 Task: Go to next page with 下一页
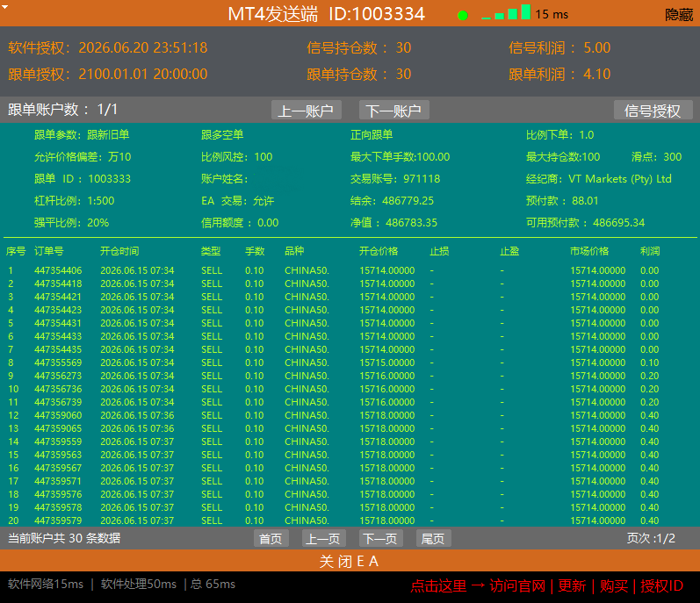click(381, 538)
